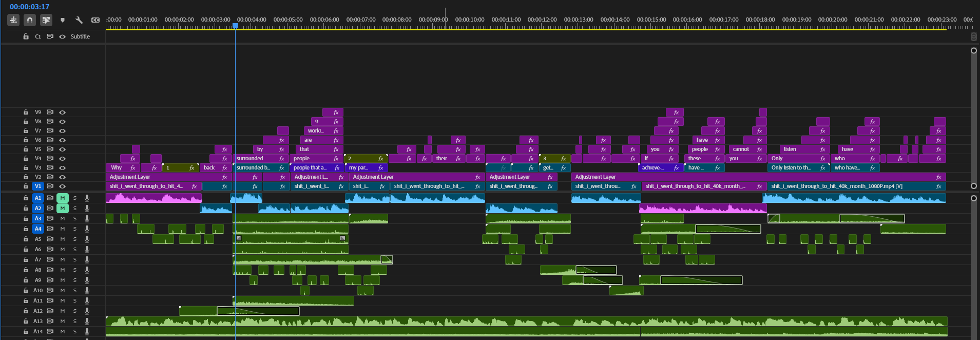This screenshot has width=980, height=340.
Task: Toggle track targeting for A3
Action: (38, 218)
